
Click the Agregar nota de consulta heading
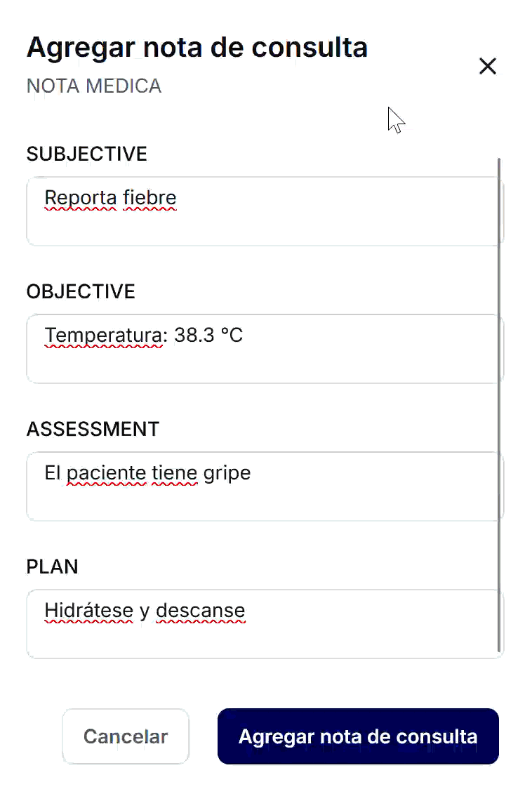(x=197, y=47)
